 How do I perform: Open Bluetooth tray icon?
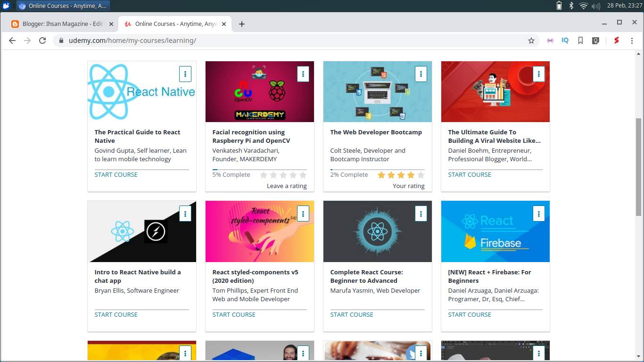(x=571, y=6)
